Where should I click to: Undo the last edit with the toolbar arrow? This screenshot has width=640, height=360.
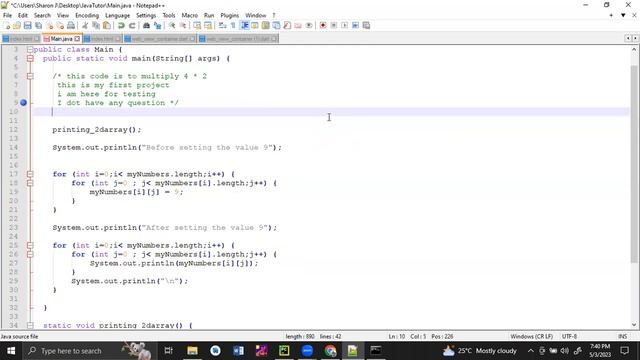coord(121,25)
